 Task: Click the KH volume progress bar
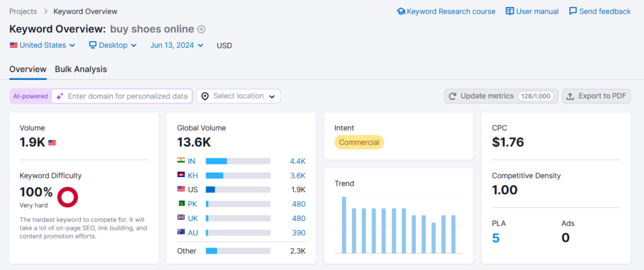click(x=238, y=176)
